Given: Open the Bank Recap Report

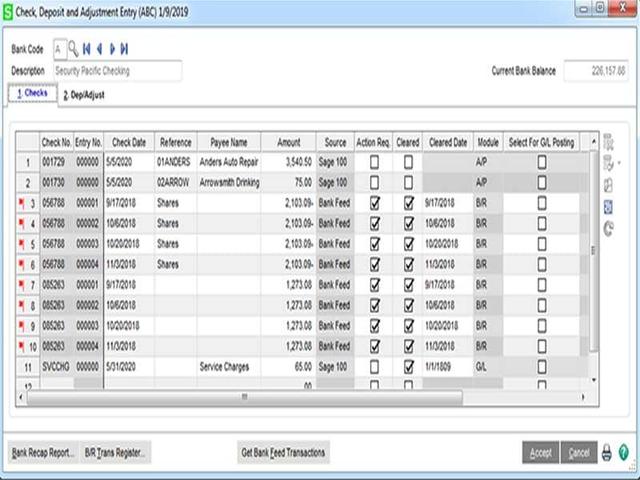Looking at the screenshot, I should point(43,453).
